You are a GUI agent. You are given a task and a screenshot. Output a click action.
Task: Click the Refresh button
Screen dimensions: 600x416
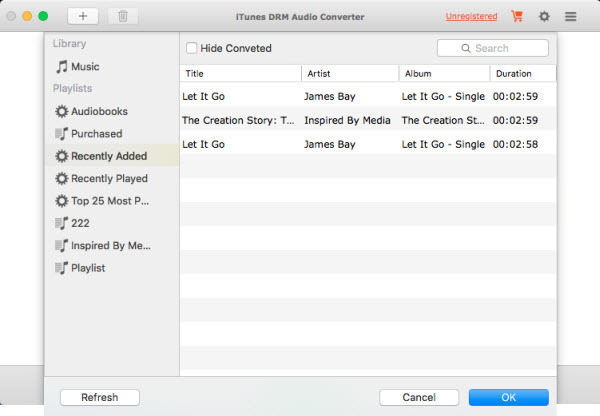pos(99,397)
